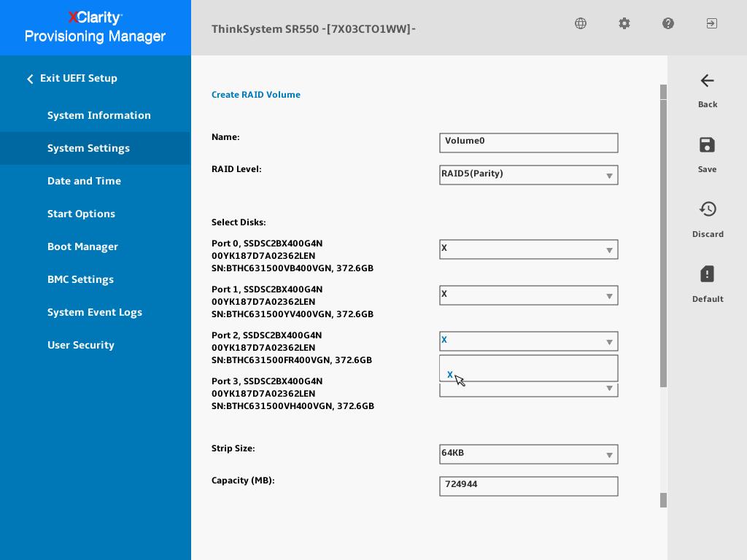Click Exit UEFI Setup
747x560 pixels.
(78, 78)
